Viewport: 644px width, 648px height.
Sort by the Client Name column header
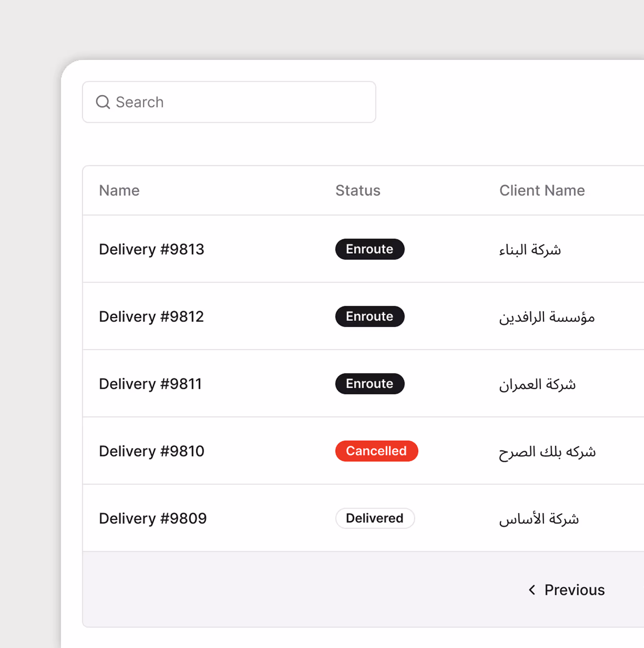tap(542, 190)
